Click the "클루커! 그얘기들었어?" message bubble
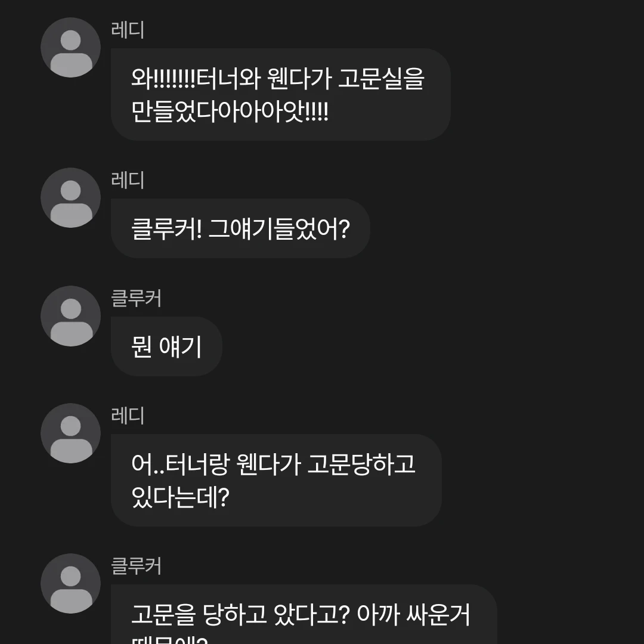This screenshot has height=644, width=644. [x=240, y=228]
